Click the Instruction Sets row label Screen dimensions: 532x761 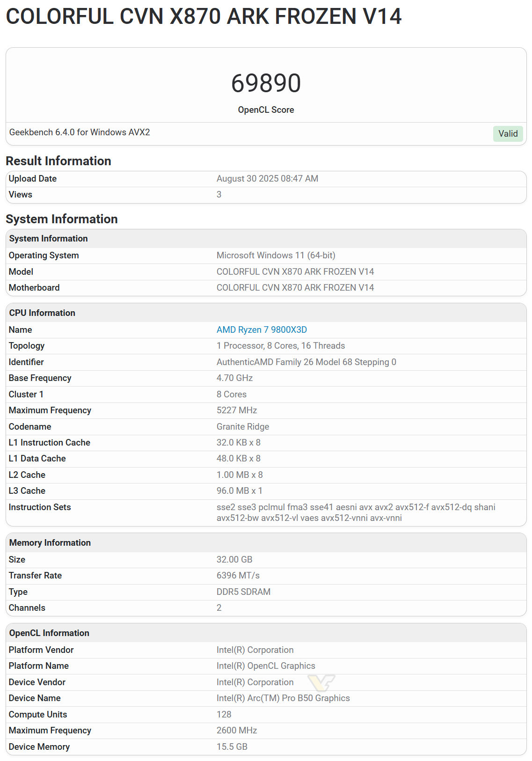[x=40, y=507]
